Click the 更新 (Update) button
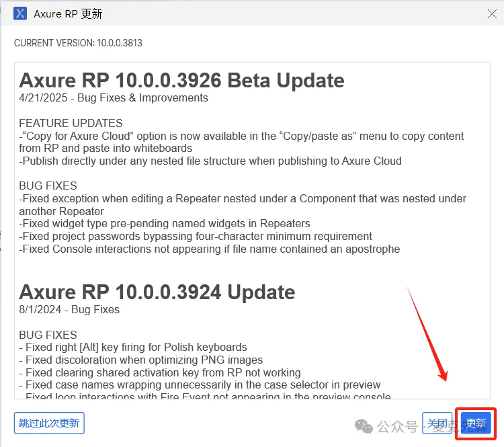Image resolution: width=504 pixels, height=447 pixels. click(x=476, y=423)
